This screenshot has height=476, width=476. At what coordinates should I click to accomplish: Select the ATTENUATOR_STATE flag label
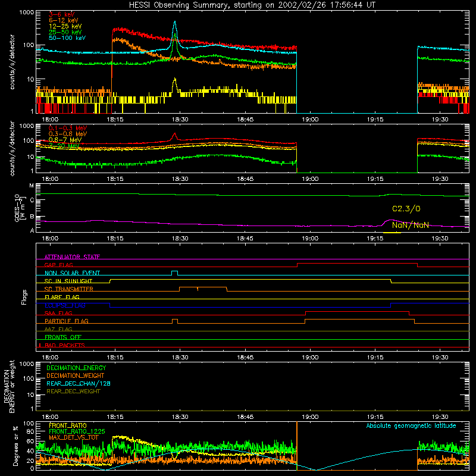point(72,257)
